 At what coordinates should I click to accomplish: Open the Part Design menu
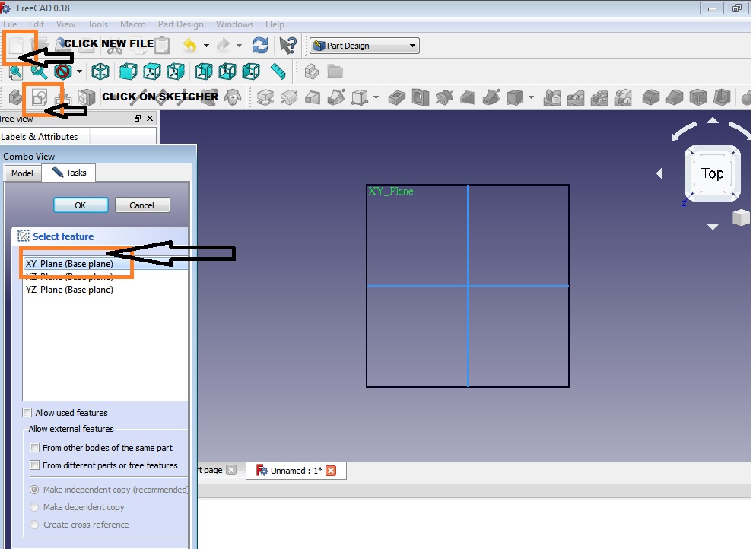point(181,24)
